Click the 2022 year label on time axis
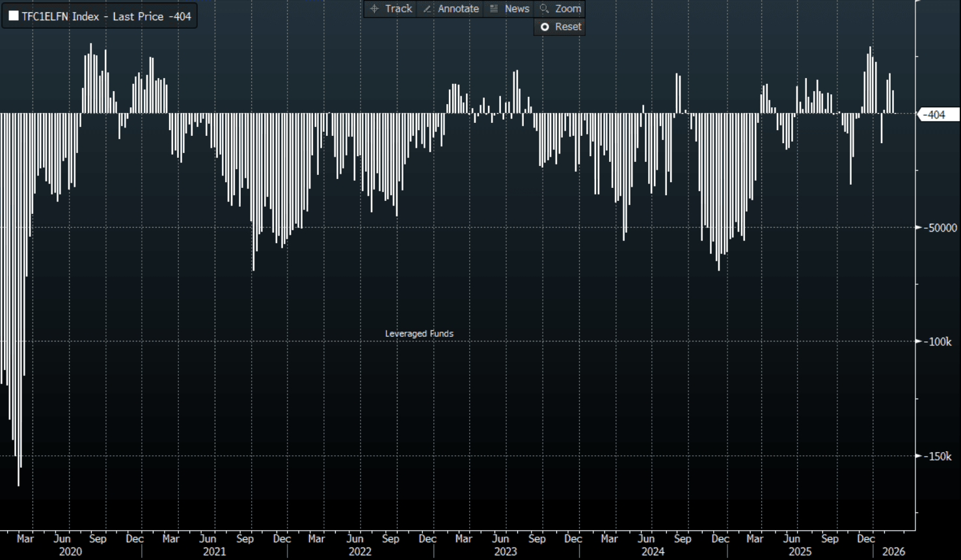This screenshot has height=560, width=961. click(x=360, y=552)
